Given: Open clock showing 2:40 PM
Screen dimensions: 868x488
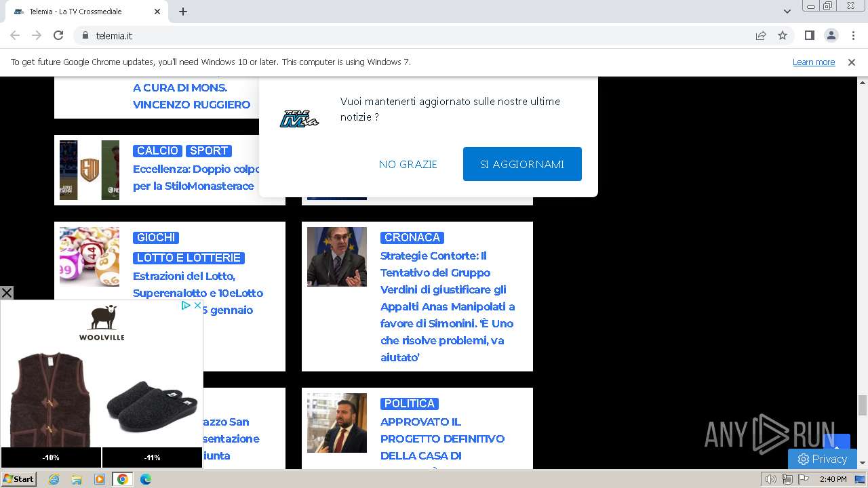Looking at the screenshot, I should (x=833, y=479).
